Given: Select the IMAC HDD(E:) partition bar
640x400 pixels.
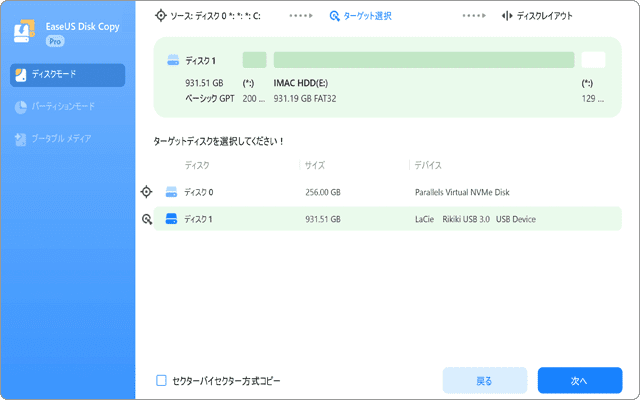Looking at the screenshot, I should pos(424,60).
